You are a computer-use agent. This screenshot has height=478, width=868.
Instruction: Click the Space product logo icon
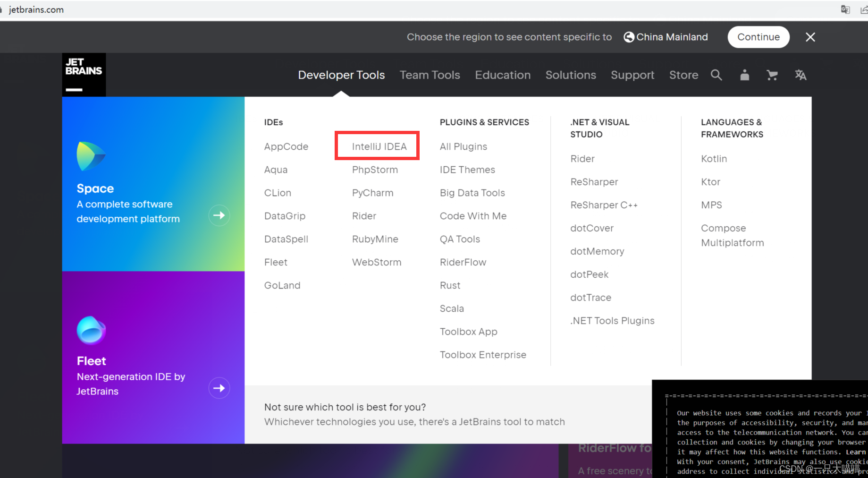click(x=91, y=156)
